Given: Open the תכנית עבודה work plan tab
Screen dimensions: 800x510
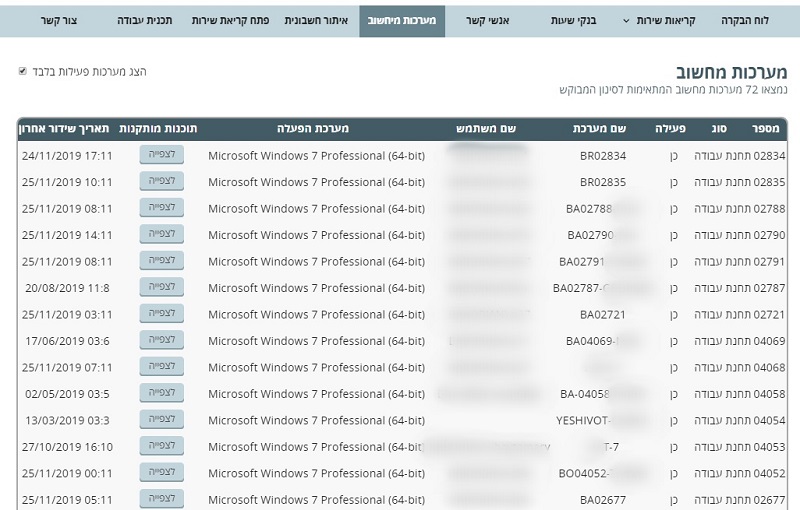Looking at the screenshot, I should tap(143, 20).
